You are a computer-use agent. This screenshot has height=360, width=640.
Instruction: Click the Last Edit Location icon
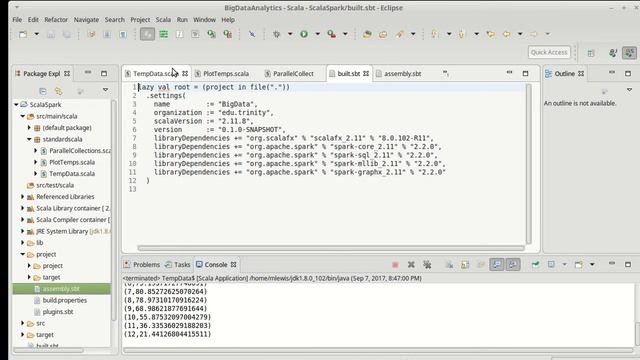pos(490,34)
